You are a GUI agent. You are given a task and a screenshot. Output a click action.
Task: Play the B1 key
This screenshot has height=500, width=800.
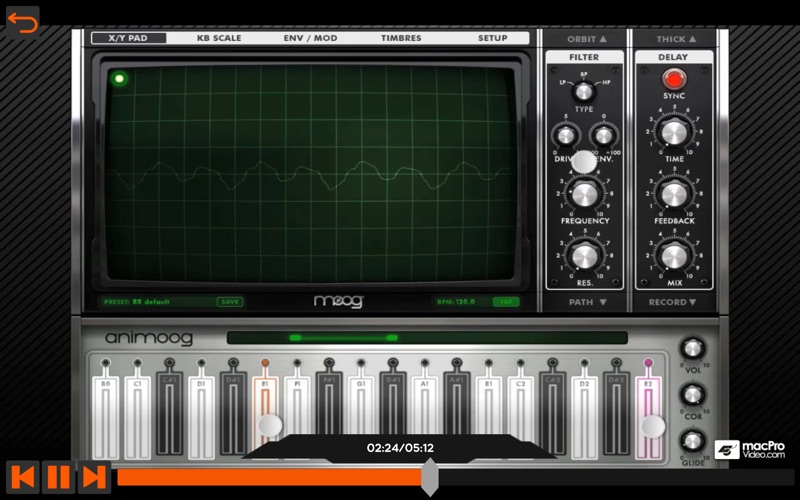coord(489,407)
